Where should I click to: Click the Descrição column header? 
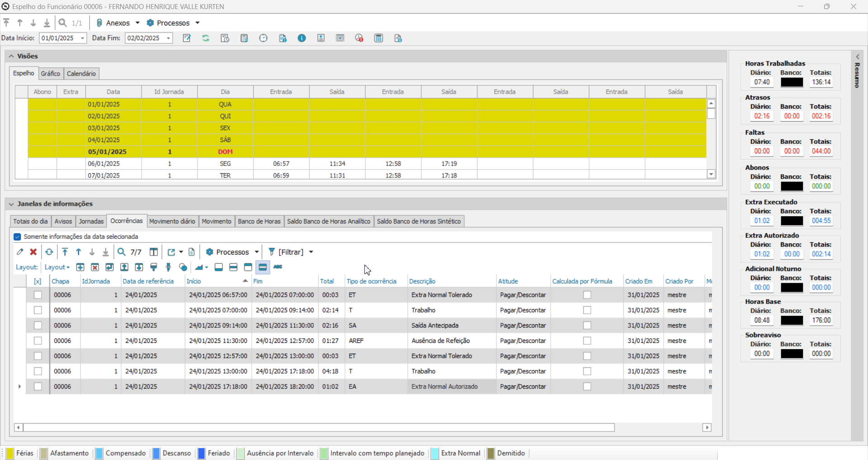pyautogui.click(x=451, y=281)
